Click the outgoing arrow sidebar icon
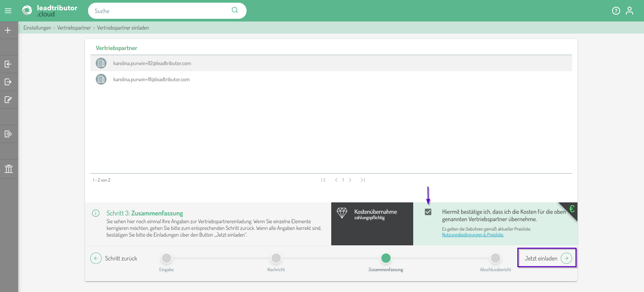The height and width of the screenshot is (292, 644). click(x=8, y=82)
